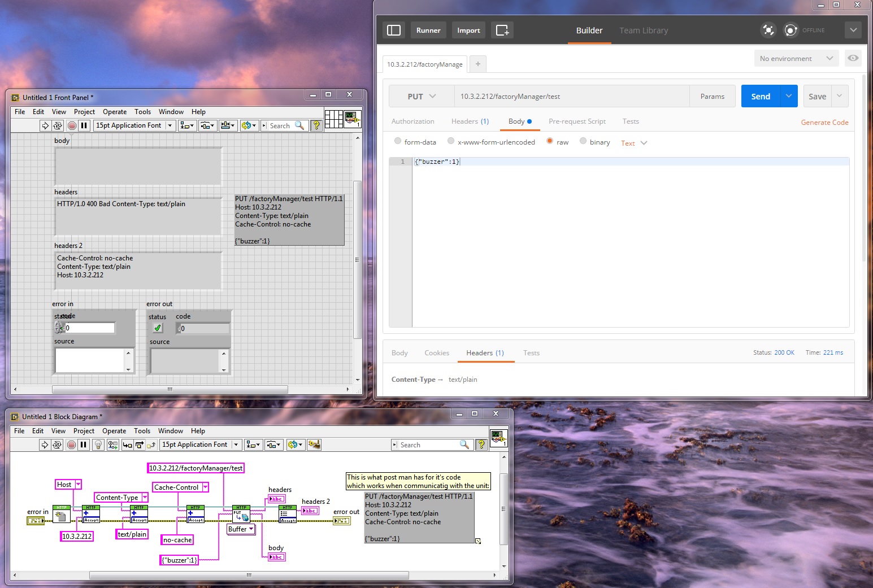Open Distribute Objects in the Front Panel toolbar

(208, 125)
